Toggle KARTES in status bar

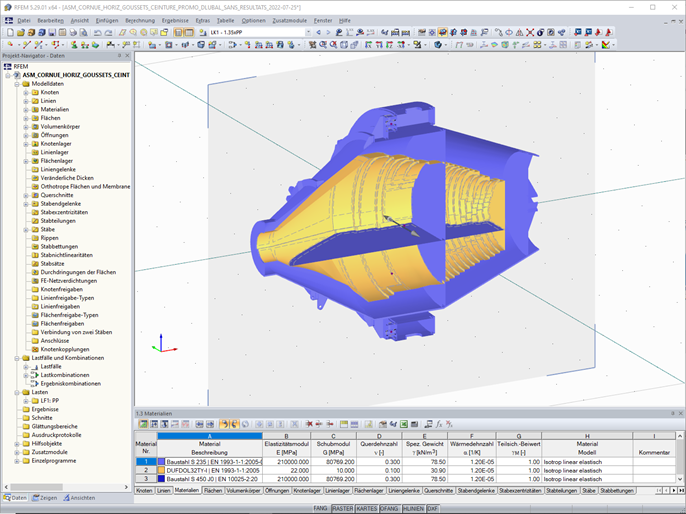tap(366, 508)
